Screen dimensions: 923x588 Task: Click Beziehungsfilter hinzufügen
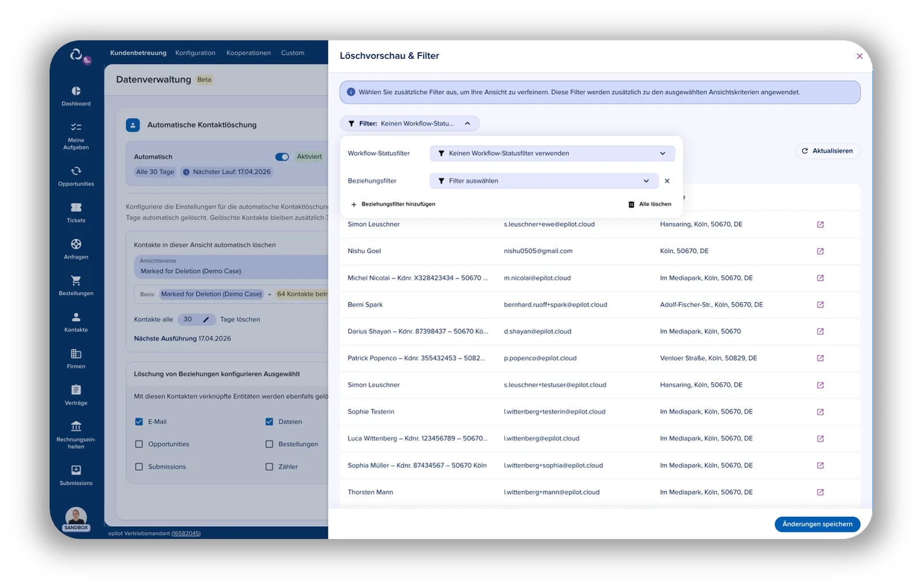pyautogui.click(x=393, y=204)
